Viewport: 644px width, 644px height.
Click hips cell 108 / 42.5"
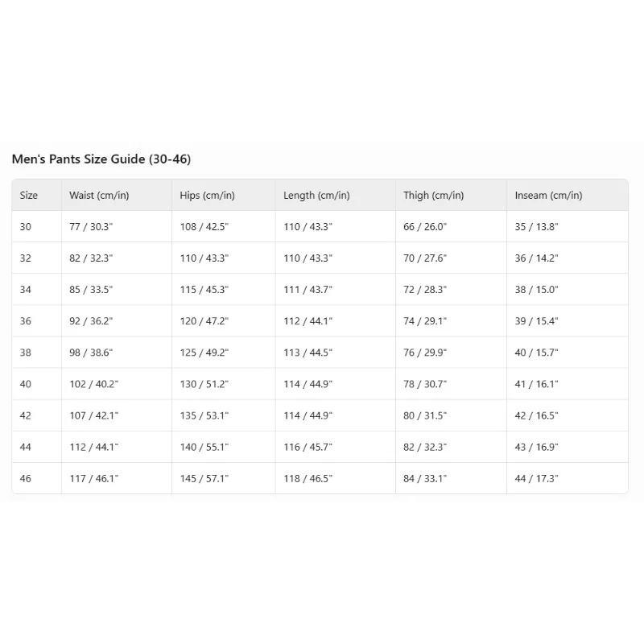(204, 227)
